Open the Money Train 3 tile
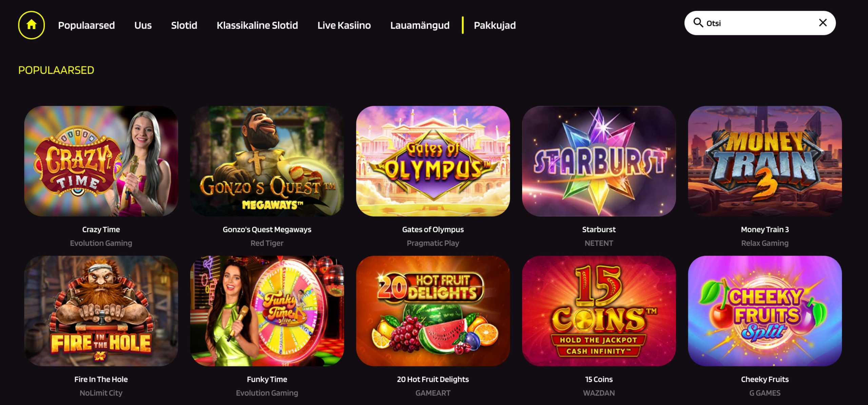The width and height of the screenshot is (868, 405). tap(765, 161)
